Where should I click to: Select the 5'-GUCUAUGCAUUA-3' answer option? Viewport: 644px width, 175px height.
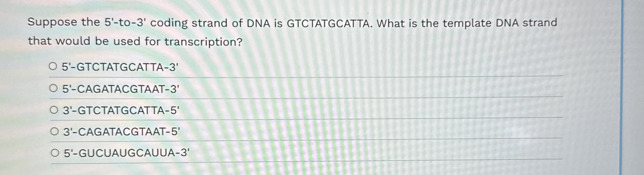(126, 152)
